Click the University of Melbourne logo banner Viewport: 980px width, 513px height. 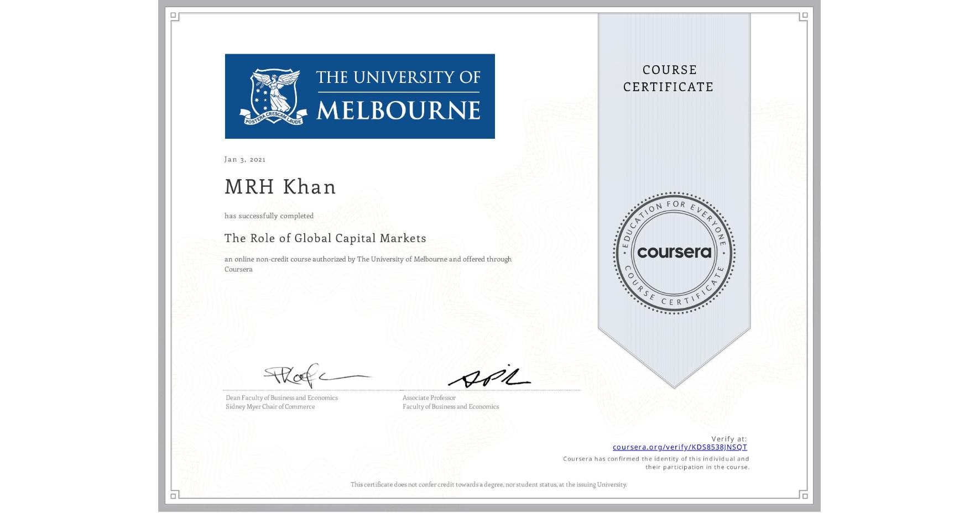tap(359, 96)
